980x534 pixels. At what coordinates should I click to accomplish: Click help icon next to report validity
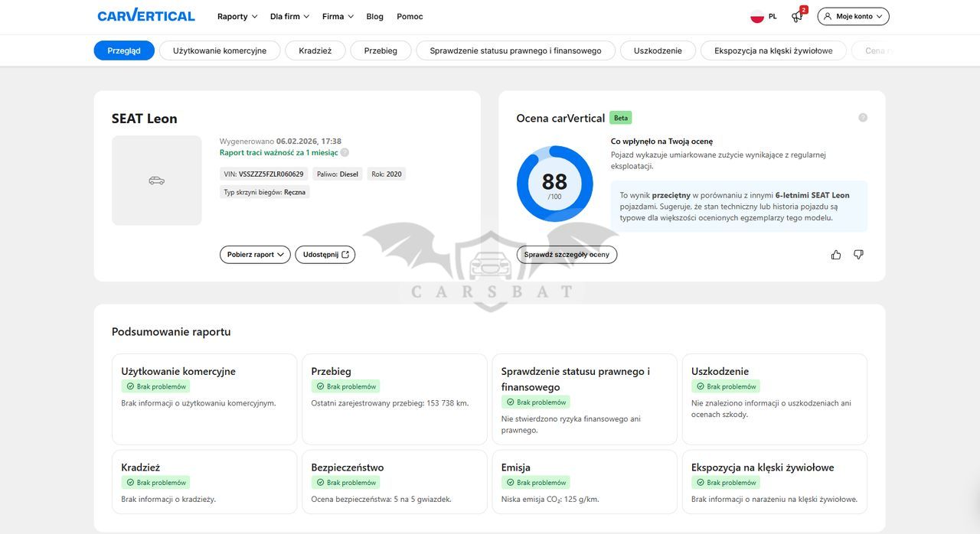pyautogui.click(x=345, y=153)
